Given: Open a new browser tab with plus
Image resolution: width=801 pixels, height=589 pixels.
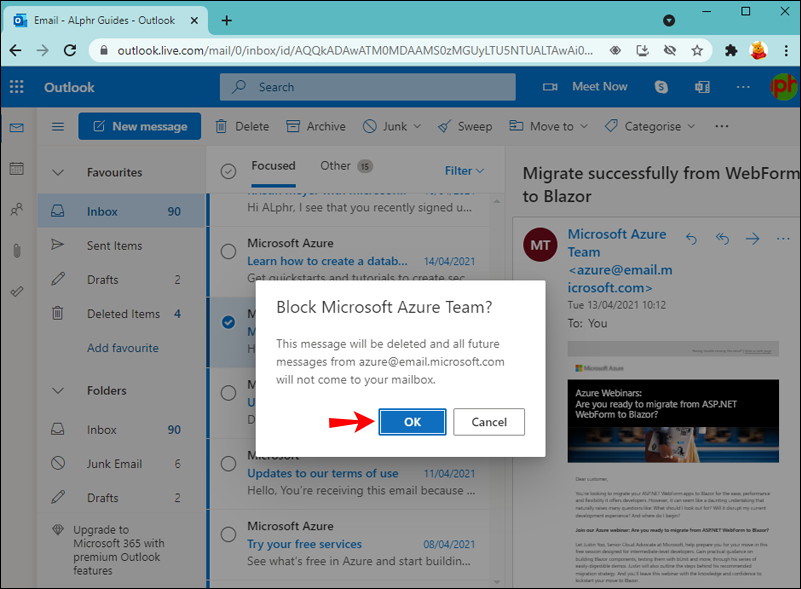Looking at the screenshot, I should [x=226, y=20].
